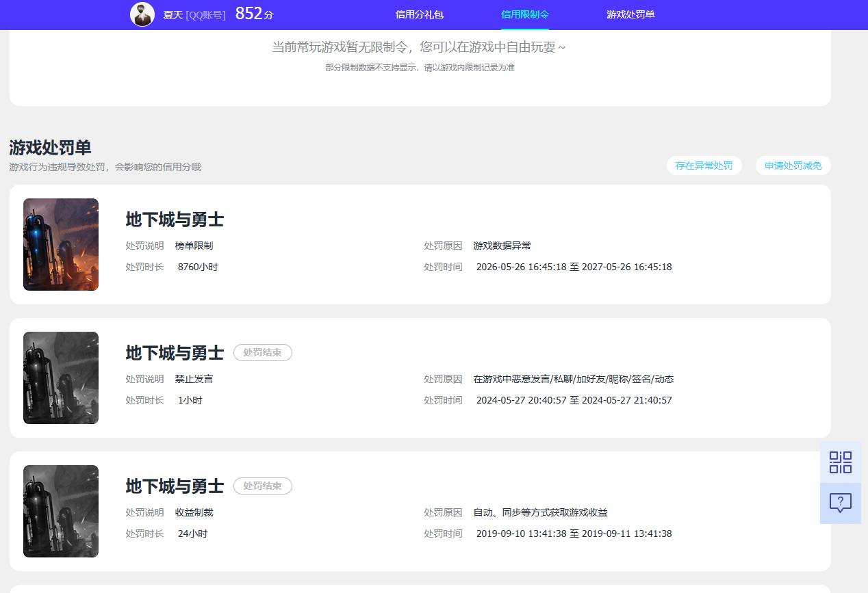The image size is (868, 593).
Task: Click the 游戏行为违规导致处罚 subtitle
Action: (x=105, y=167)
